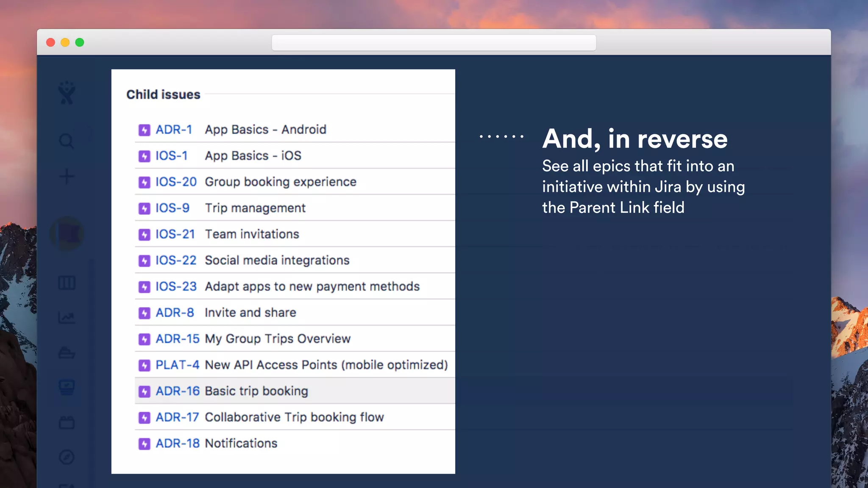The width and height of the screenshot is (868, 488).
Task: Open the calendar sidebar icon
Action: (67, 422)
